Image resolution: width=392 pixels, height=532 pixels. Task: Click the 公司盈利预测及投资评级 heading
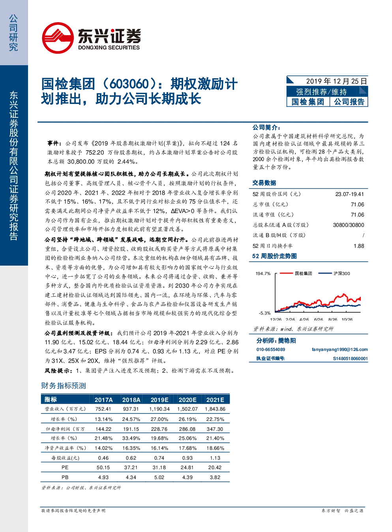(x=79, y=333)
